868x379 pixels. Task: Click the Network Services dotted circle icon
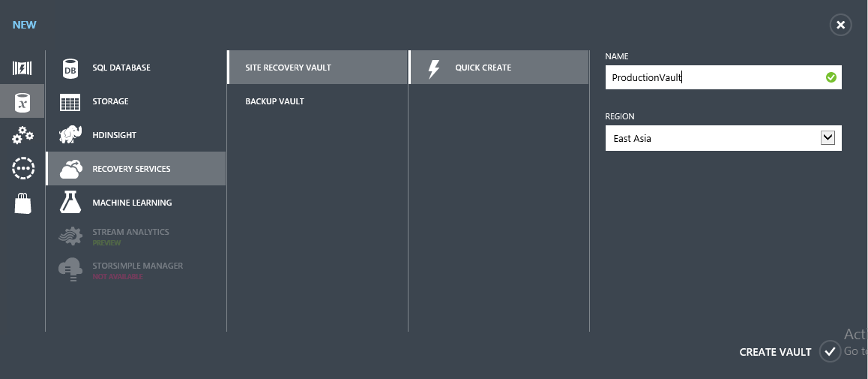click(22, 169)
